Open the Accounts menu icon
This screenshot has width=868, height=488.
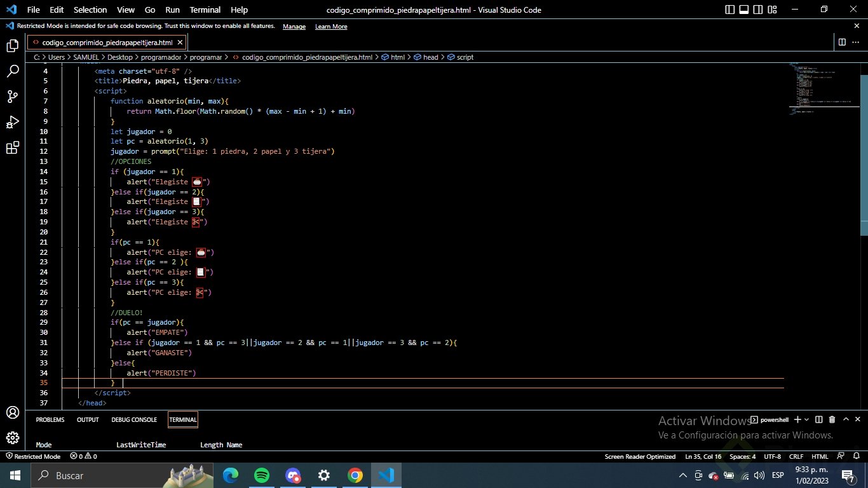tap(12, 412)
